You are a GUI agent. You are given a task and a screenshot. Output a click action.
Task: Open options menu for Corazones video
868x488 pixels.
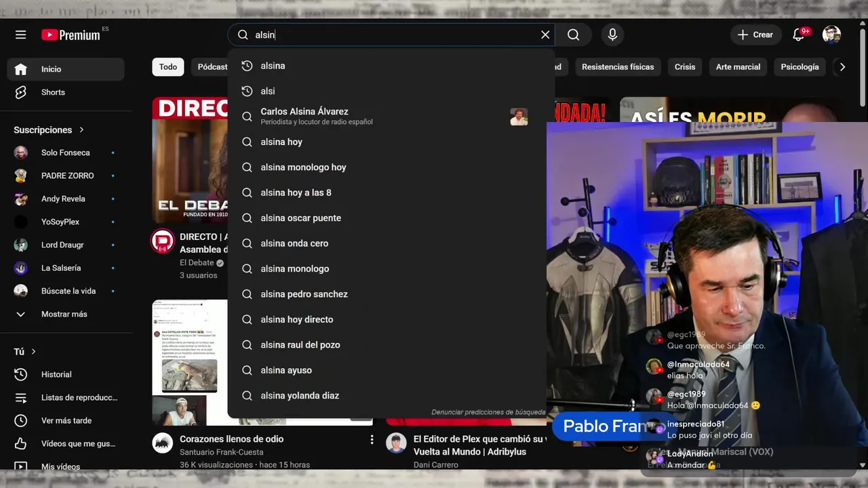(372, 440)
